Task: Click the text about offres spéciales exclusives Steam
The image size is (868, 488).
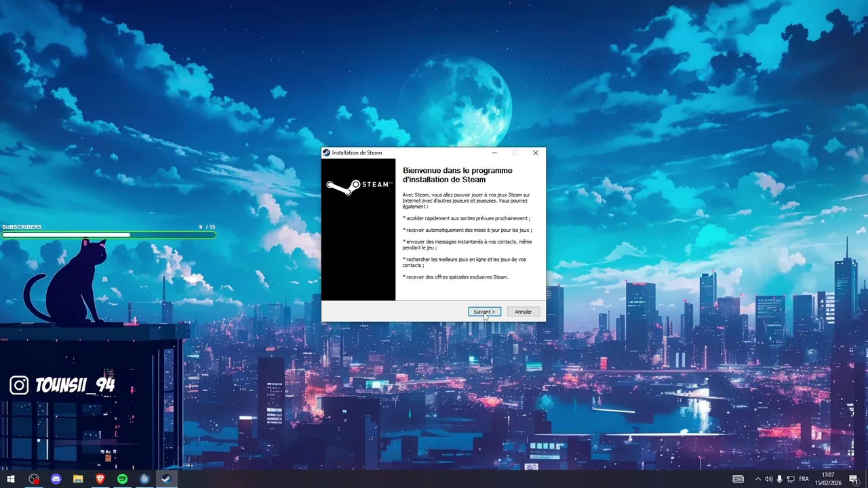Action: click(456, 277)
